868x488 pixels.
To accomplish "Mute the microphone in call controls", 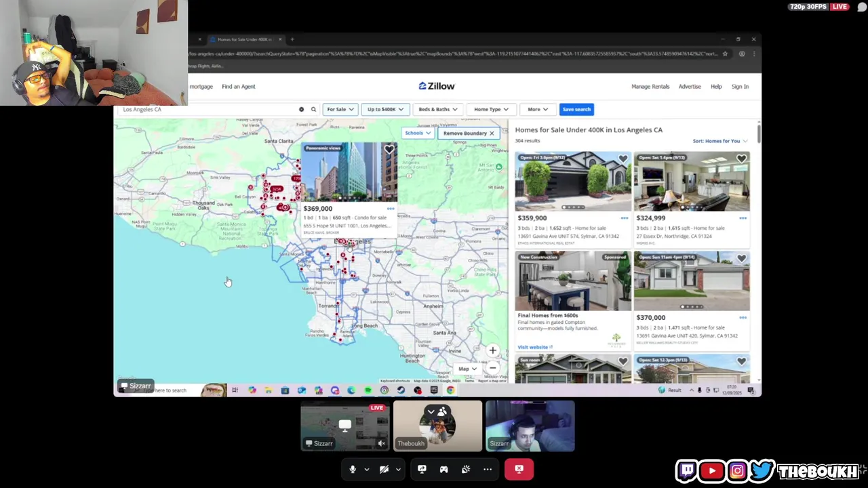I will (x=353, y=469).
